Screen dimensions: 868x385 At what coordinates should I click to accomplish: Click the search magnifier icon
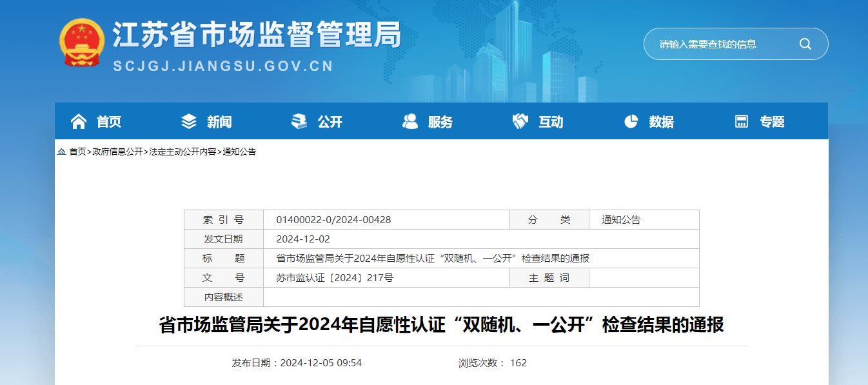pyautogui.click(x=805, y=44)
